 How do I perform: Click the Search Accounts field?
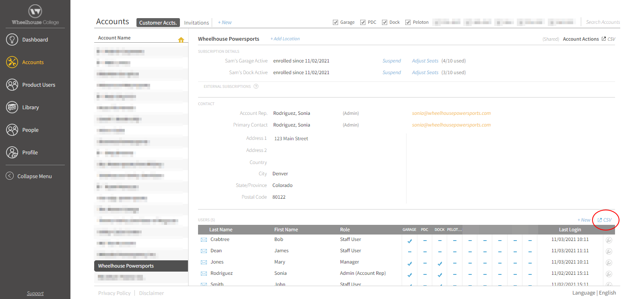click(603, 22)
